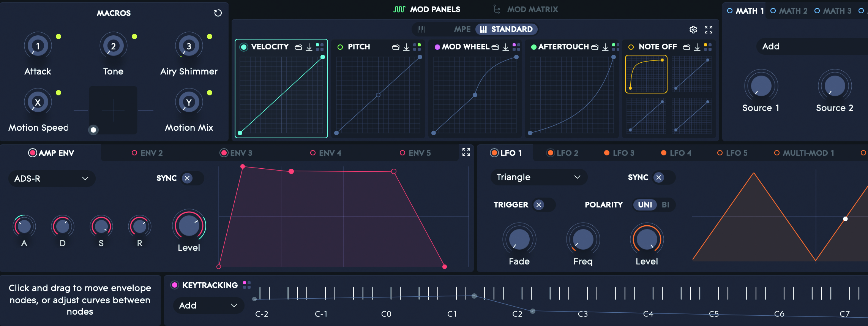Viewport: 868px width, 326px height.
Task: Toggle the Note Off enable circle
Action: tap(631, 47)
